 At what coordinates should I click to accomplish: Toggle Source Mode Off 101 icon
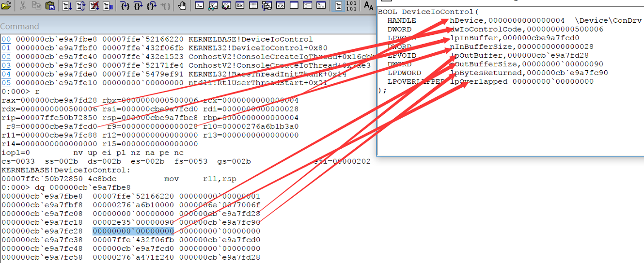click(352, 6)
